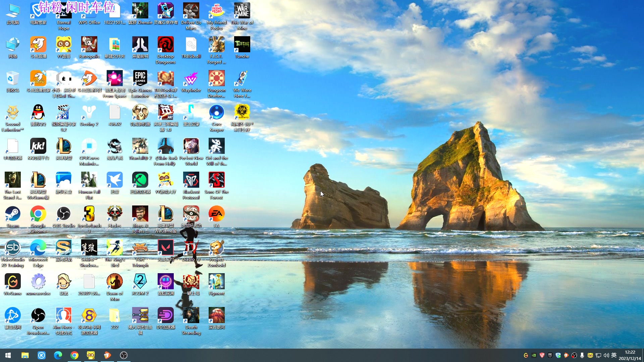Select the Dungeon Drafters shortcut

tap(217, 84)
